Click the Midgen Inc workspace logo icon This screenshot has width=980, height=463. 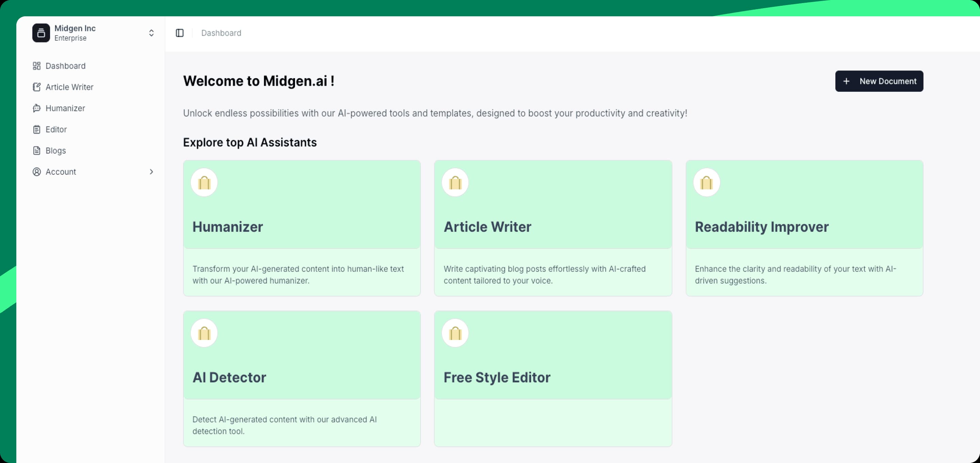(41, 33)
